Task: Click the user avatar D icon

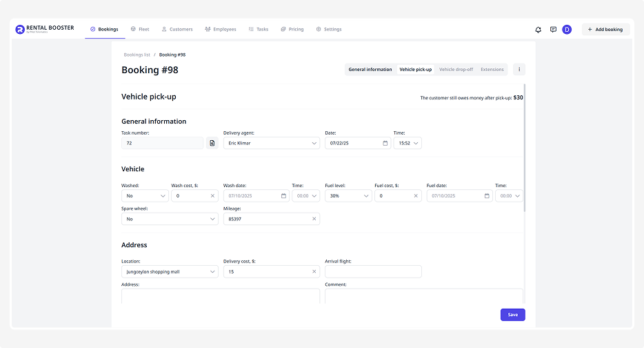Action: [567, 30]
